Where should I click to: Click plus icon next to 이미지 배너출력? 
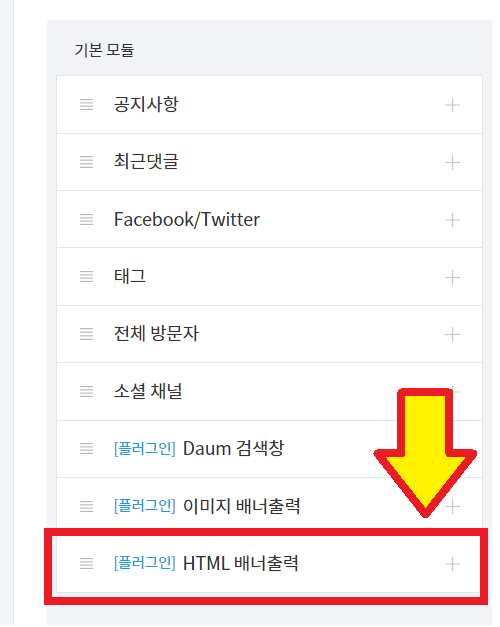(453, 507)
